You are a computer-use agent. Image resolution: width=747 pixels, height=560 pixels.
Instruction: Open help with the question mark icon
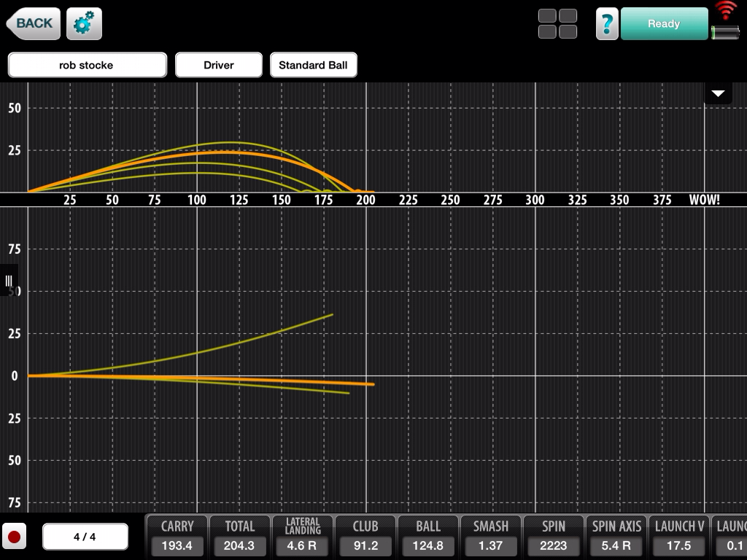pyautogui.click(x=607, y=24)
